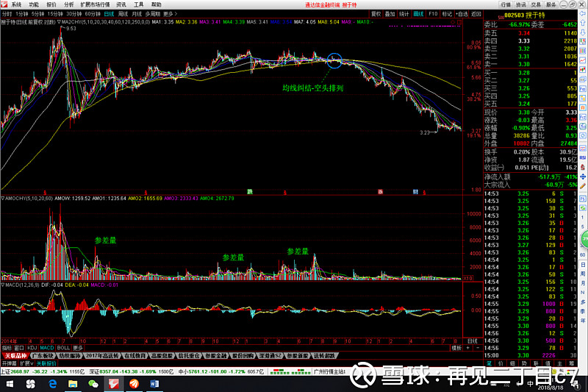Click the RSI indicator sidebar icon

click(582, 158)
